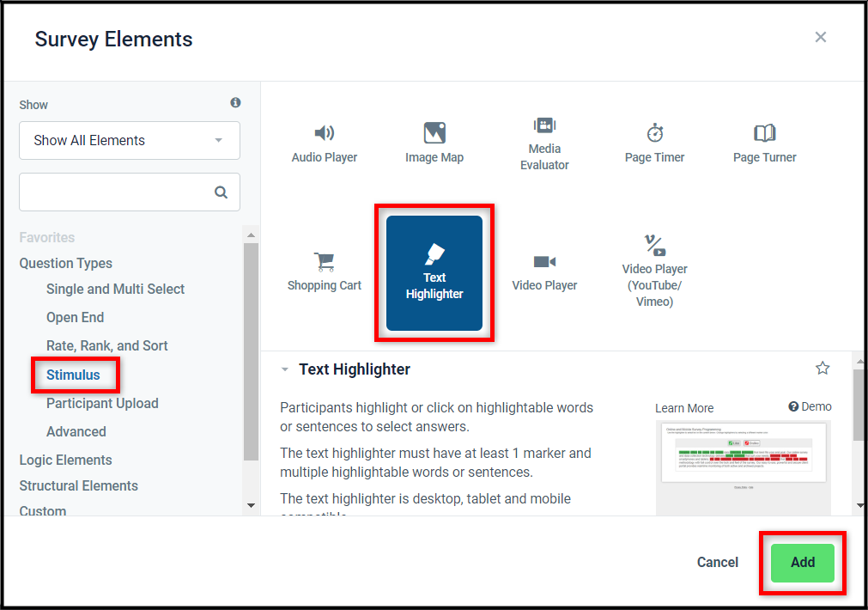This screenshot has width=868, height=610.
Task: Open the Single and Multi Select category
Action: [115, 290]
